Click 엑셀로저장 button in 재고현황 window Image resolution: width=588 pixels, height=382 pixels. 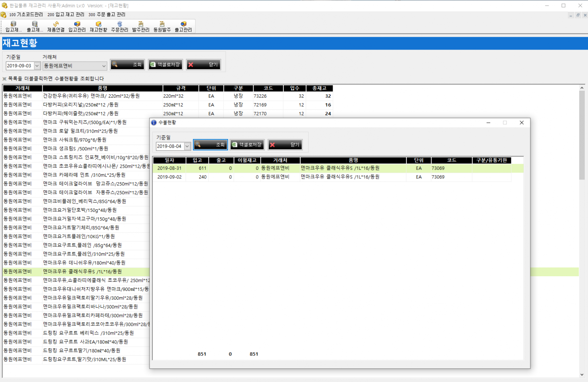click(165, 65)
